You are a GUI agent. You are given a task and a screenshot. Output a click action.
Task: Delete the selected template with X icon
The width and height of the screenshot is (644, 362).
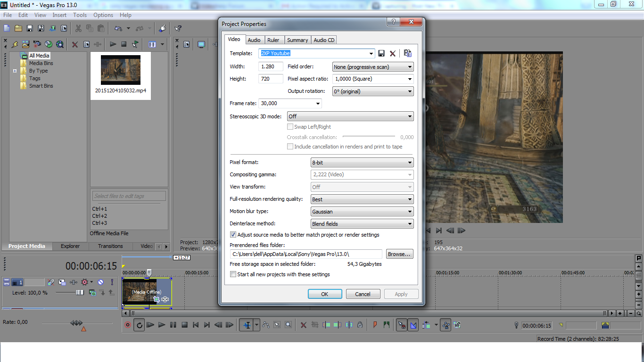392,53
